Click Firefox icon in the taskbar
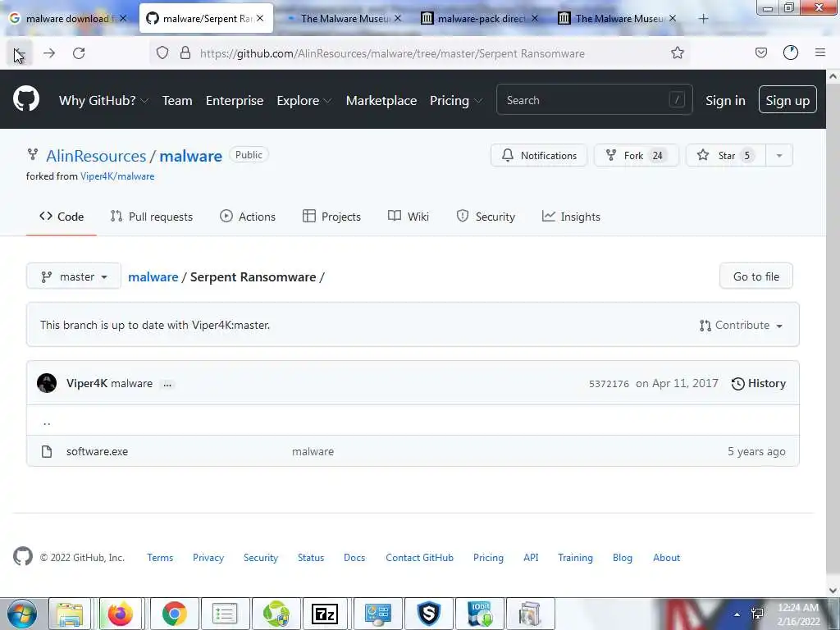Viewport: 840px width, 630px height. (x=120, y=614)
